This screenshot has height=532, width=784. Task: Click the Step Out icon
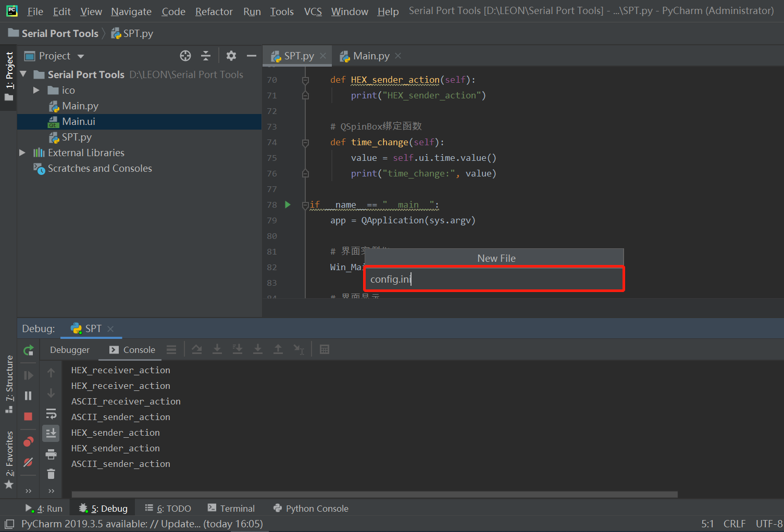point(278,349)
